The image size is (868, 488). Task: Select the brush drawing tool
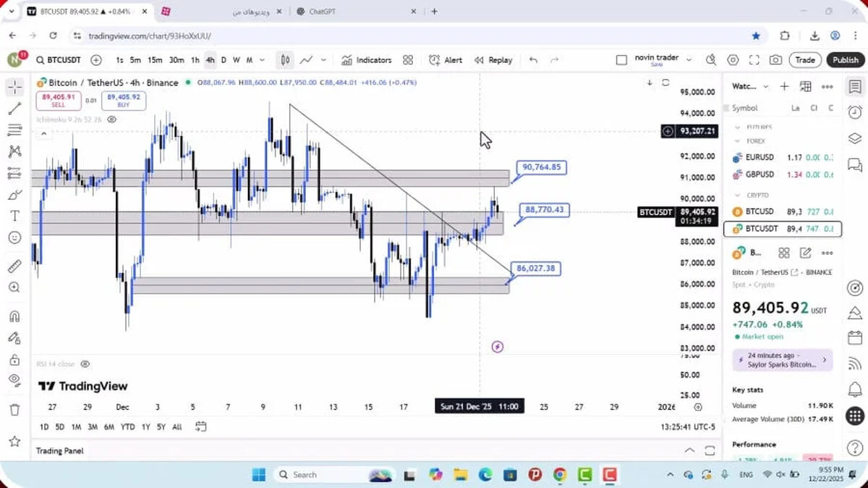pyautogui.click(x=14, y=195)
